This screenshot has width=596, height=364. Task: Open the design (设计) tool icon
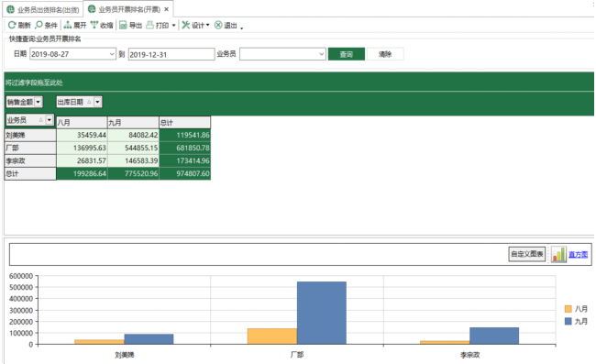point(185,25)
